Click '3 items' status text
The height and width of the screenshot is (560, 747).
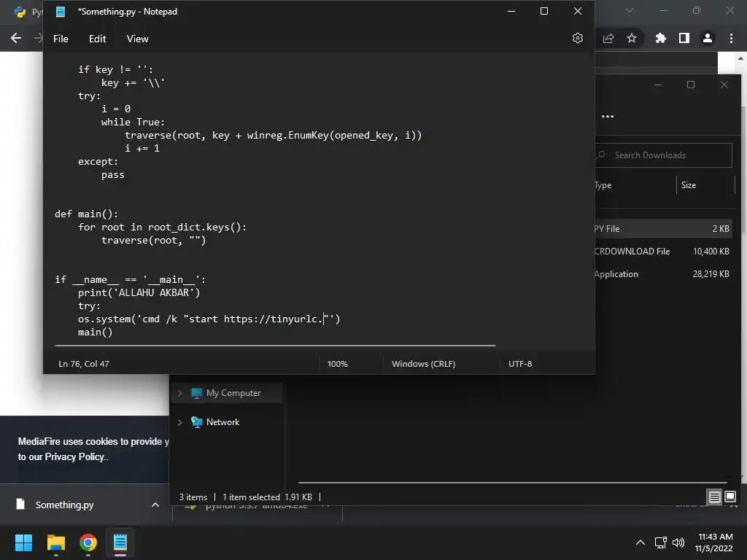pos(193,497)
